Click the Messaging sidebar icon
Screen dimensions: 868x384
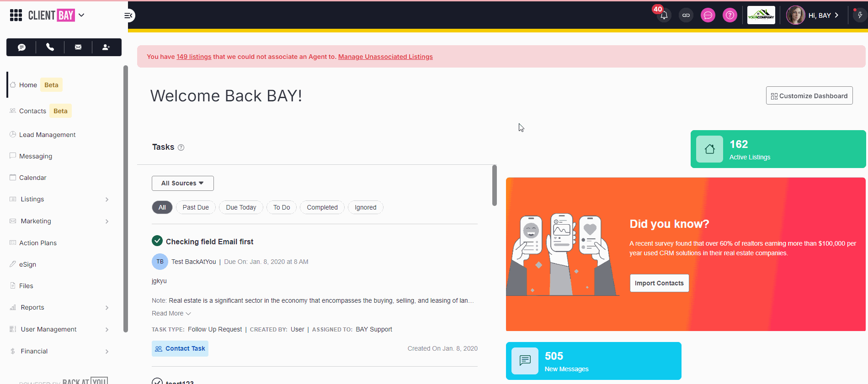point(13,156)
